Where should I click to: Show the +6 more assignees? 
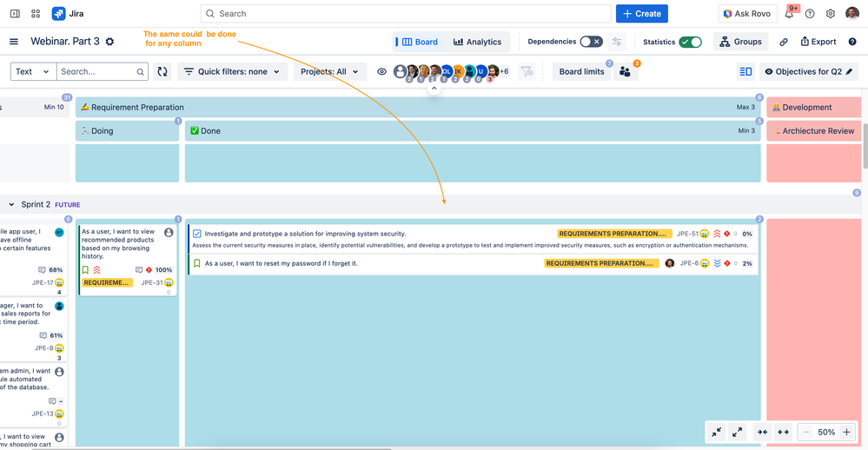tap(504, 71)
